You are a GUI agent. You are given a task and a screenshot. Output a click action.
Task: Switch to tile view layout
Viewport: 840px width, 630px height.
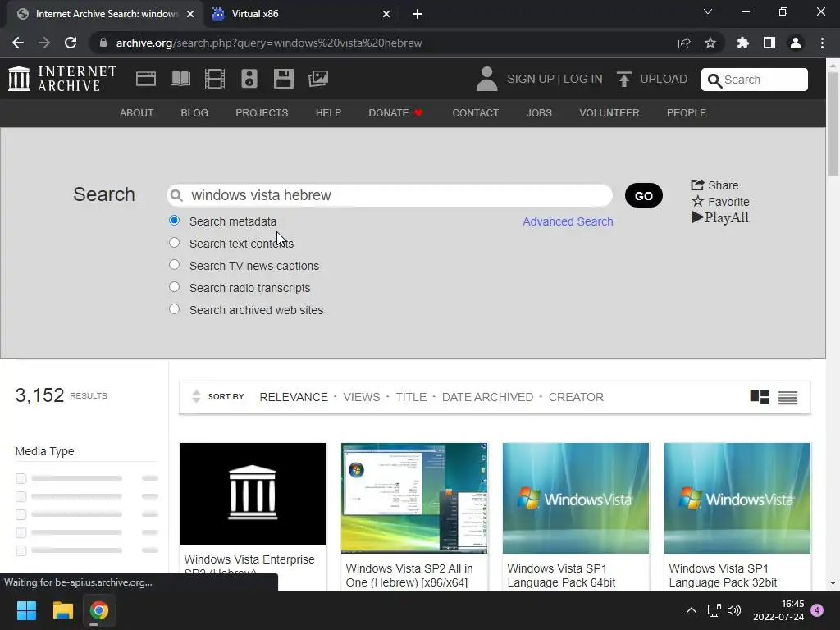pyautogui.click(x=759, y=397)
